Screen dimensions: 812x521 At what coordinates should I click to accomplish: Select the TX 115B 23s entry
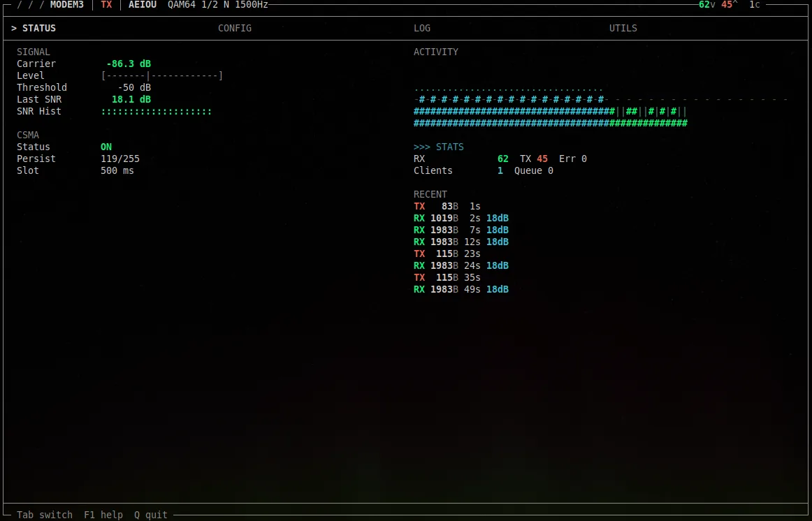pyautogui.click(x=447, y=254)
